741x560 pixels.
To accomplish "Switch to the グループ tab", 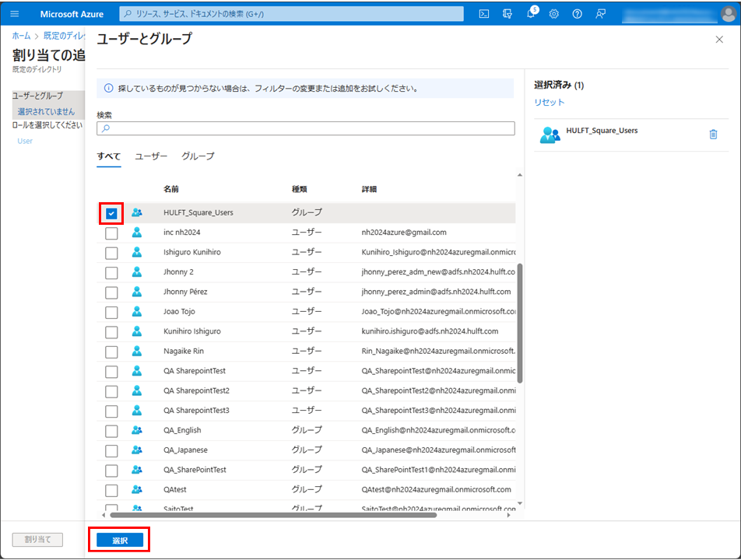I will coord(198,156).
